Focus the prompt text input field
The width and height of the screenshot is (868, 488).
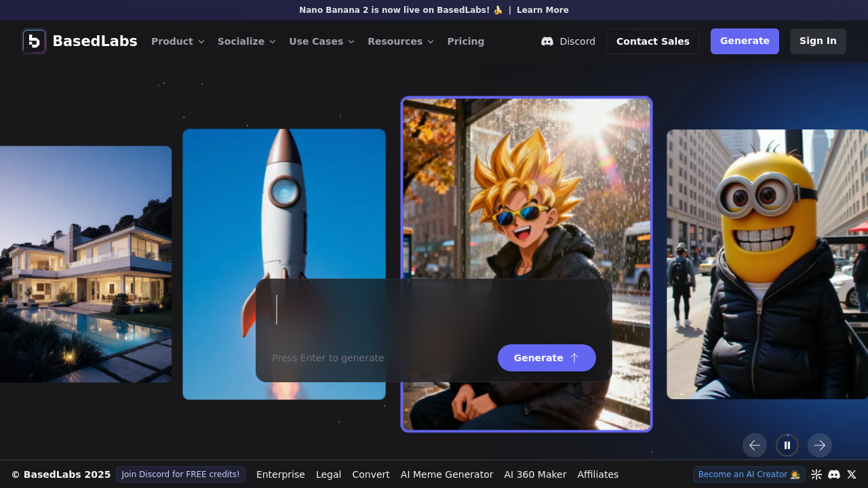coord(434,310)
